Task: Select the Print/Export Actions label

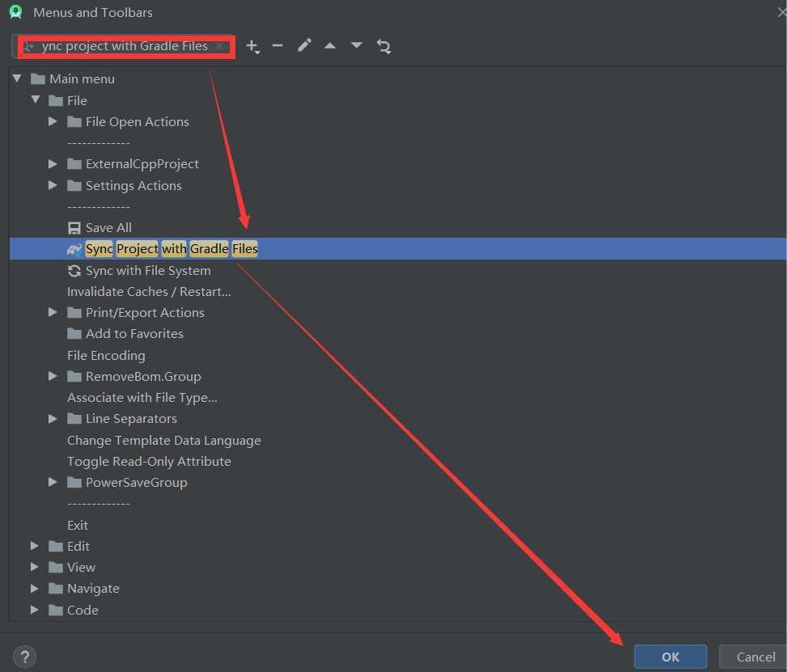Action: tap(145, 313)
